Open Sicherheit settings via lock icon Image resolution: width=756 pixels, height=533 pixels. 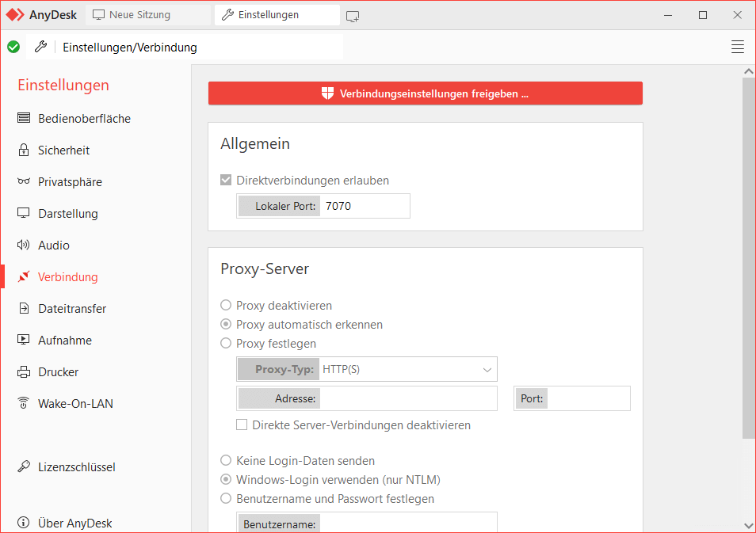coord(24,150)
